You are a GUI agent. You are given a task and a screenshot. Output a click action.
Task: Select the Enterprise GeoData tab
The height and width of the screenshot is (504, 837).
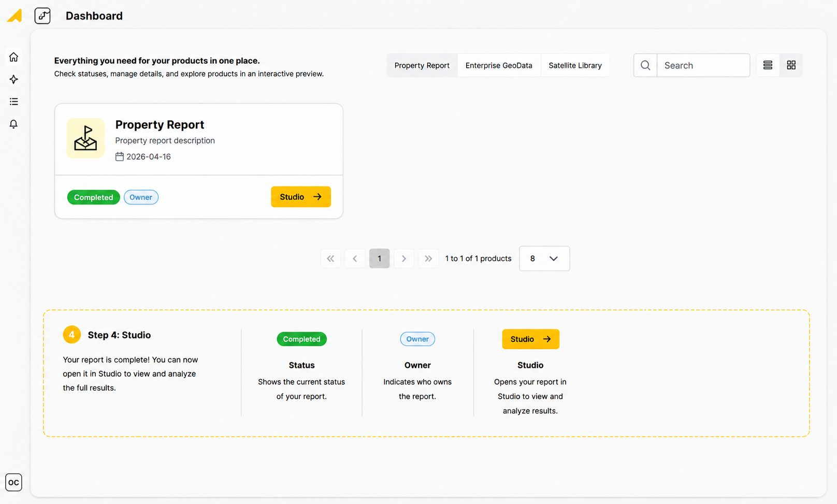pyautogui.click(x=499, y=65)
